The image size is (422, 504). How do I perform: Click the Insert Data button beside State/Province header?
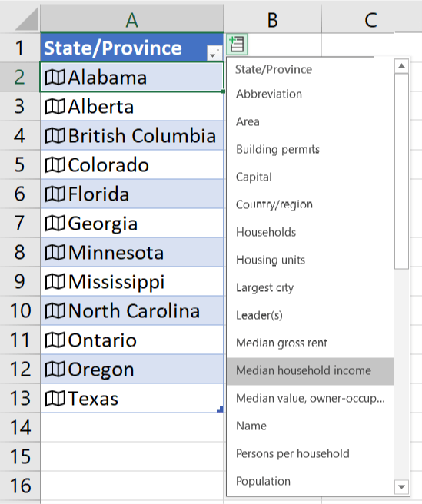tap(237, 45)
